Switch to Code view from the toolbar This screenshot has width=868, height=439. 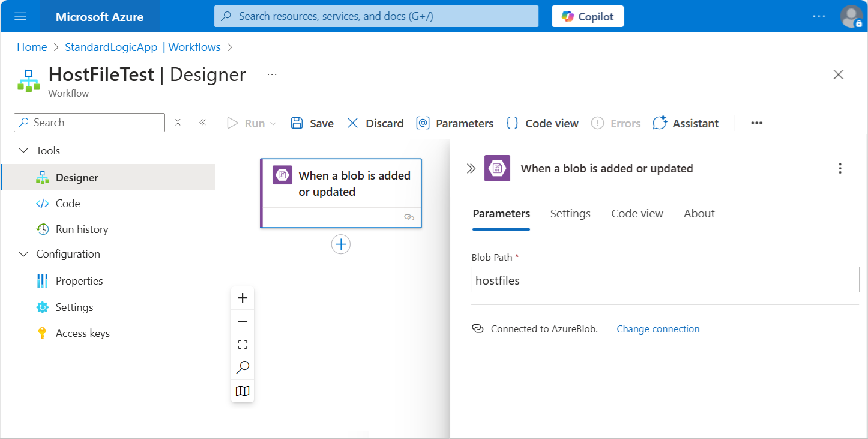[x=543, y=123]
